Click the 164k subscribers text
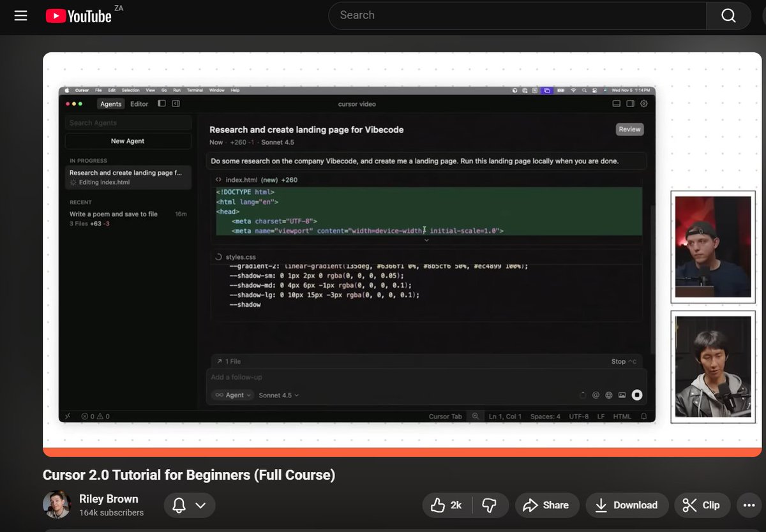This screenshot has height=532, width=766. 111,513
